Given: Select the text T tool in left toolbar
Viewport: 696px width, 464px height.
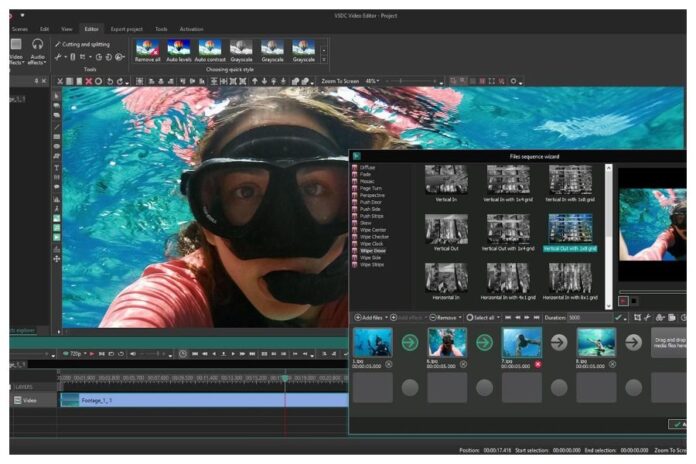Looking at the screenshot, I should pos(57,168).
